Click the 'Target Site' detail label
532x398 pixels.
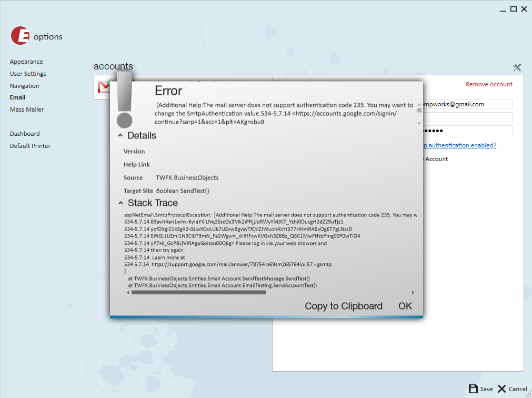[138, 191]
